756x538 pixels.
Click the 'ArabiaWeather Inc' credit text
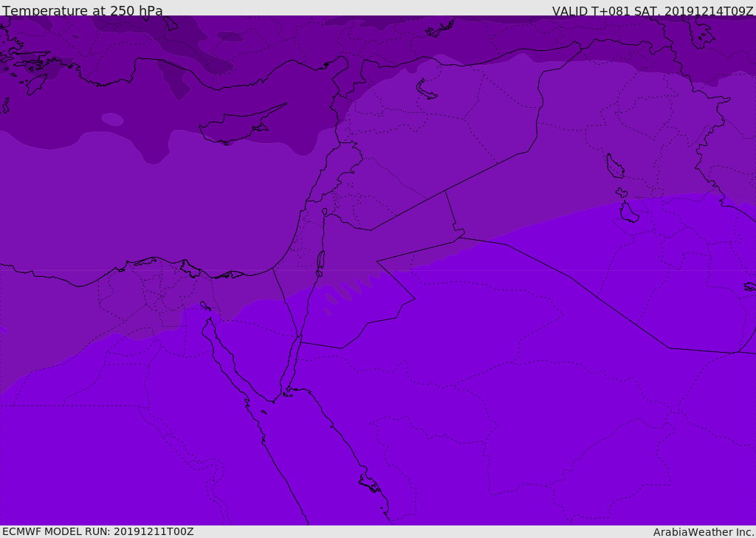pos(703,532)
